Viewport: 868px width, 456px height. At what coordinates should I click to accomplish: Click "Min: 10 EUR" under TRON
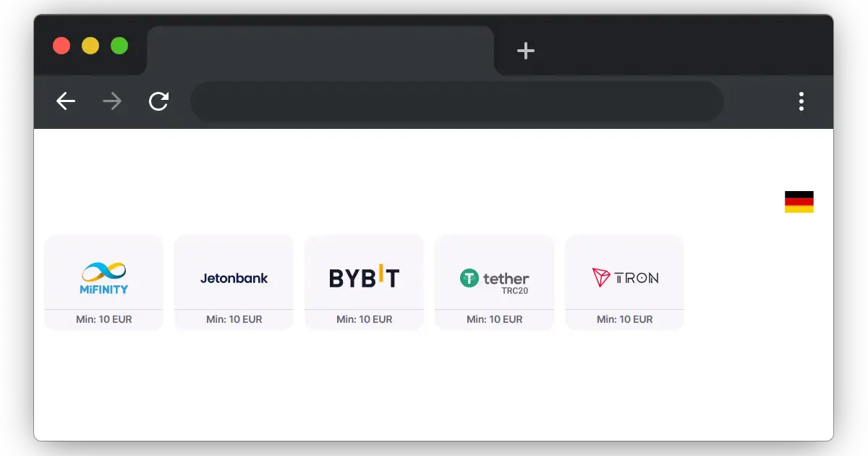tap(625, 319)
